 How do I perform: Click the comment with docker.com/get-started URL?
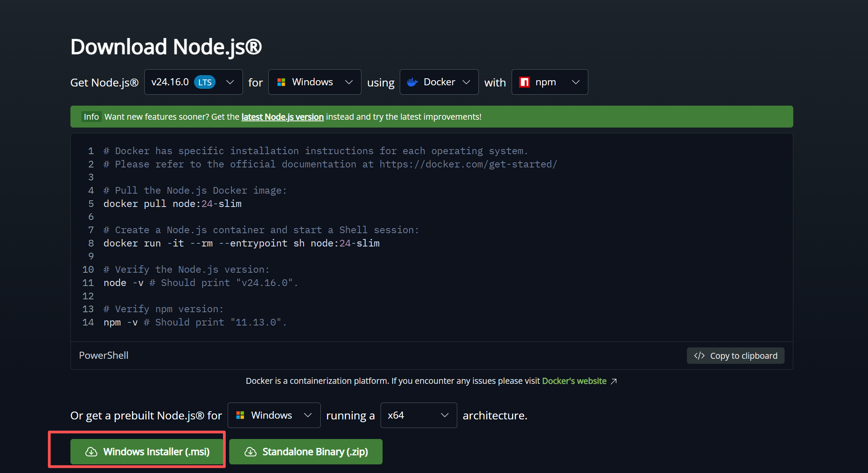tap(330, 164)
